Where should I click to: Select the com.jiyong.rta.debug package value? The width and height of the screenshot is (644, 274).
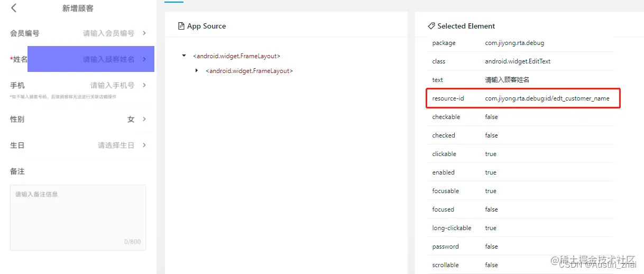[x=514, y=43]
